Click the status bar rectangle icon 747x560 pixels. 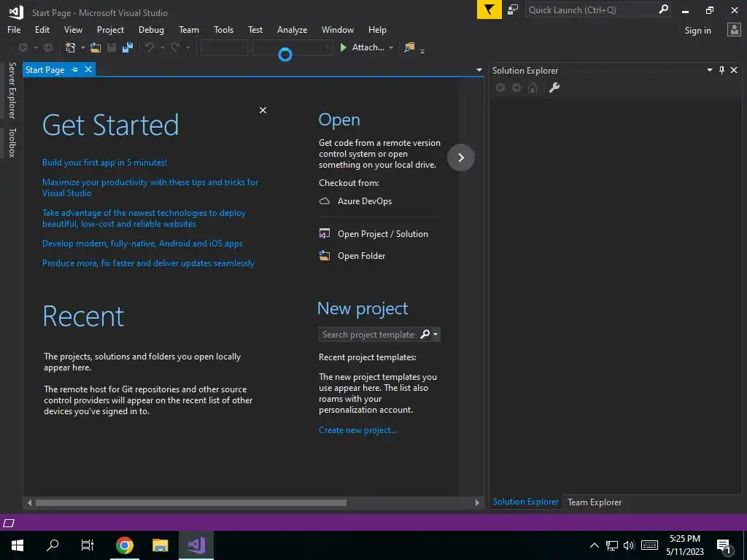click(9, 524)
